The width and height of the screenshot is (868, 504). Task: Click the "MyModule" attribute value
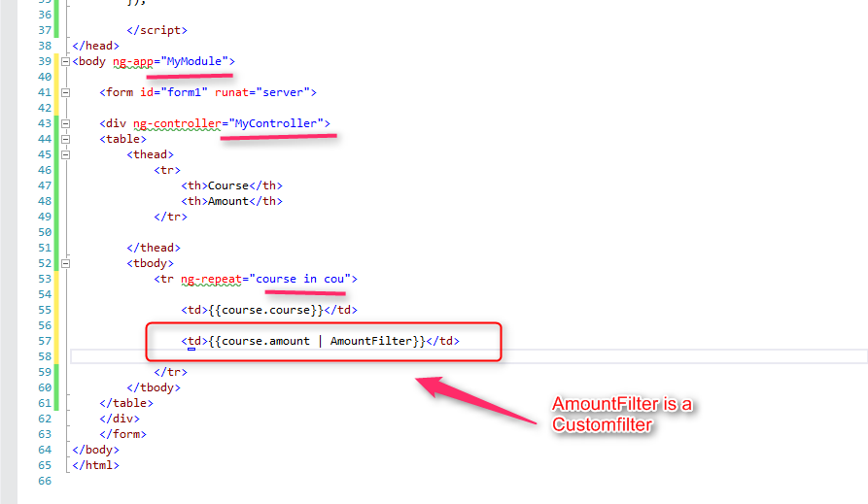pyautogui.click(x=194, y=61)
